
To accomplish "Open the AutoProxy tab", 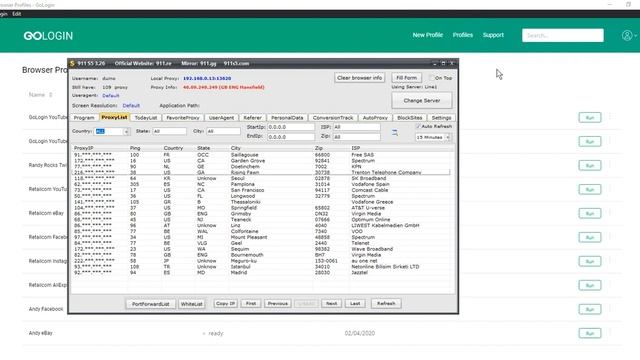I will 375,118.
